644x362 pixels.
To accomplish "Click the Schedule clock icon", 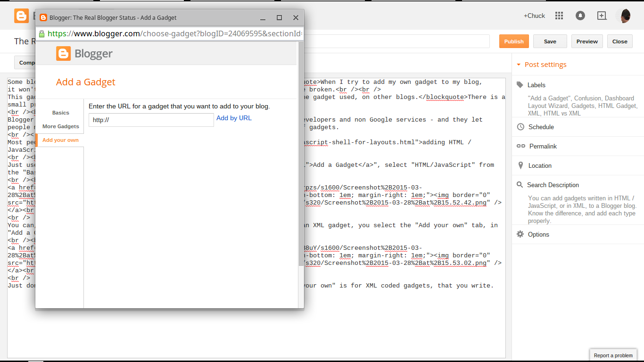I will (x=520, y=126).
